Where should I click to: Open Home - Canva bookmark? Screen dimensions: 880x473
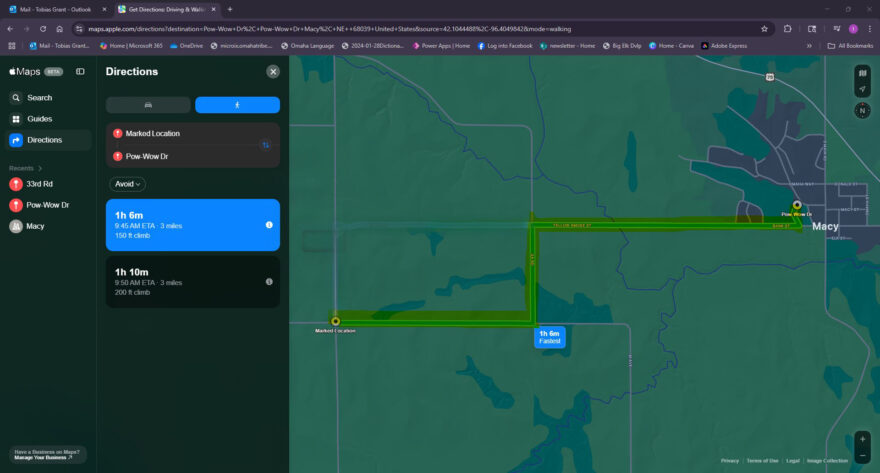click(x=671, y=46)
